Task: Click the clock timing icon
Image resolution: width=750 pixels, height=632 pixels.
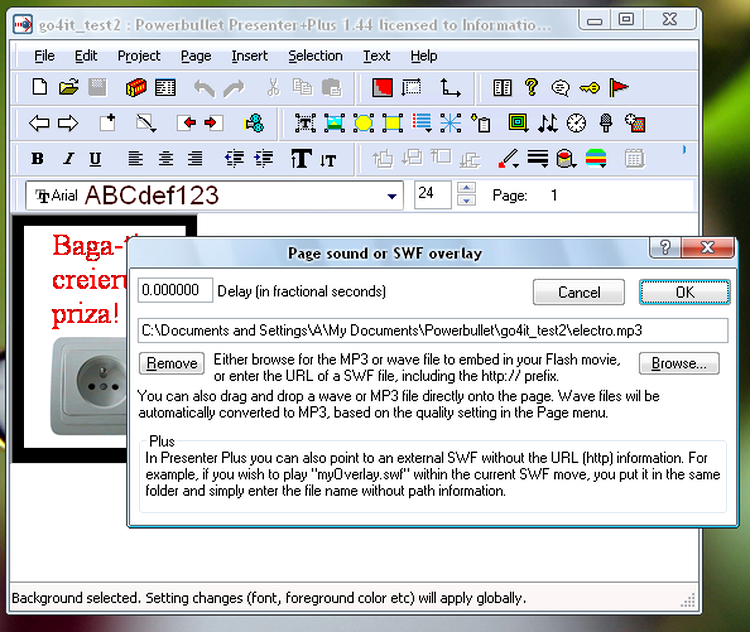Action: pos(576,123)
